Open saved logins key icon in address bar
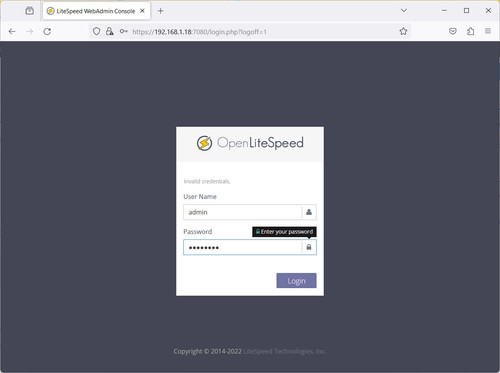Screen dimensions: 500x373 pyautogui.click(x=124, y=31)
